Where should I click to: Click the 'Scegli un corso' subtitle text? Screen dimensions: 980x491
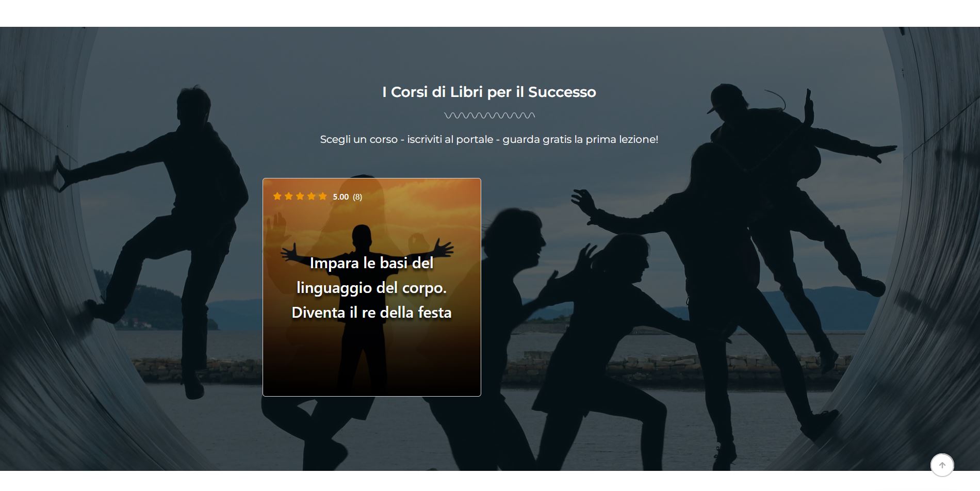(489, 139)
